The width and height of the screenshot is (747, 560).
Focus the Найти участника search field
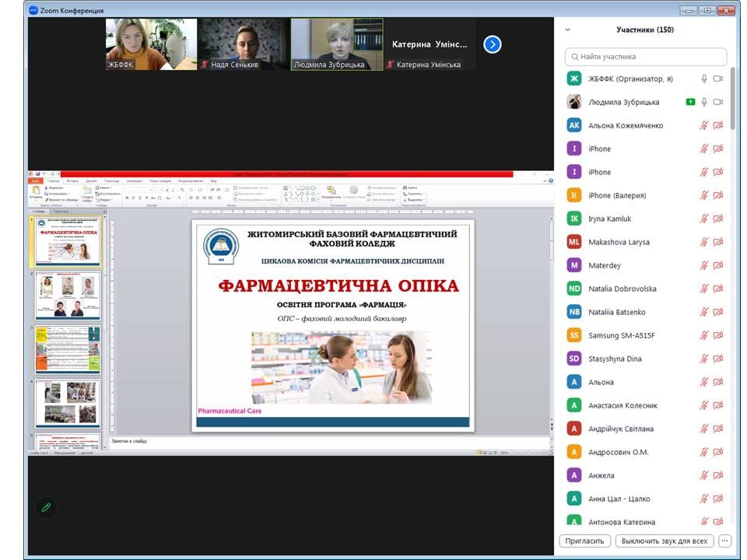[646, 56]
